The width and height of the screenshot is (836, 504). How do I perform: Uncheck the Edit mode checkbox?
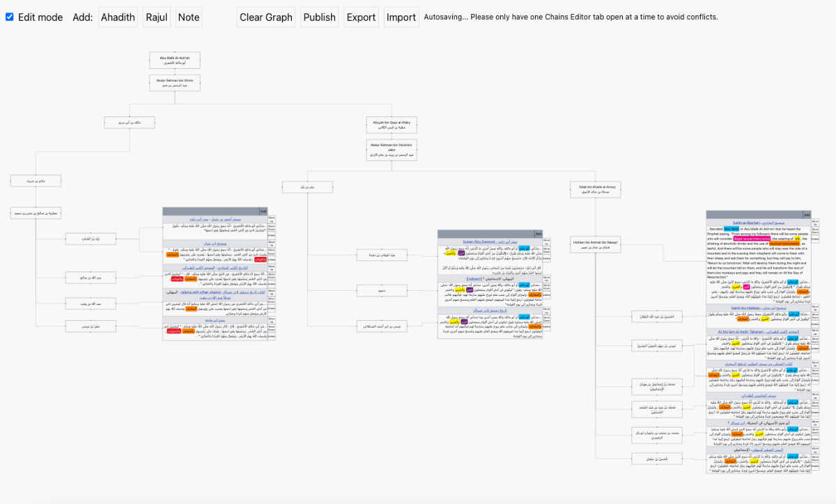pos(10,17)
